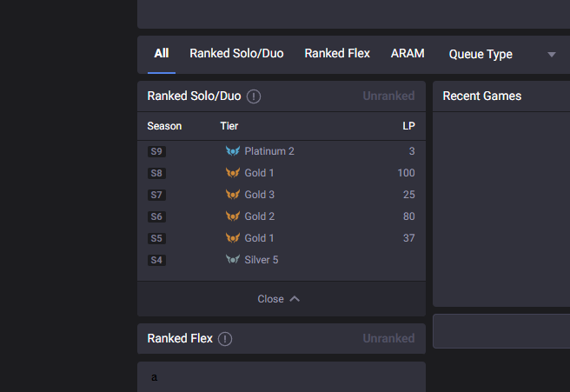Switch to the Ranked Solo/Duo tab

[236, 54]
